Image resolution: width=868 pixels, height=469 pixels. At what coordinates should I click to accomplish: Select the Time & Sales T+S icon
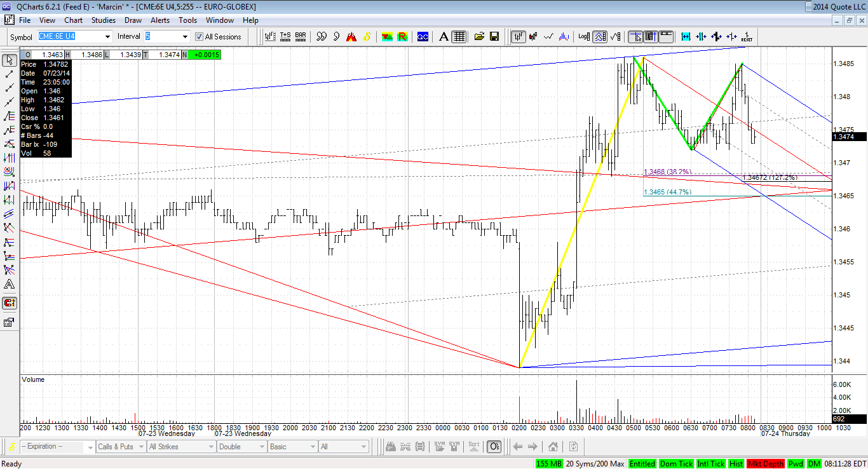(x=285, y=37)
